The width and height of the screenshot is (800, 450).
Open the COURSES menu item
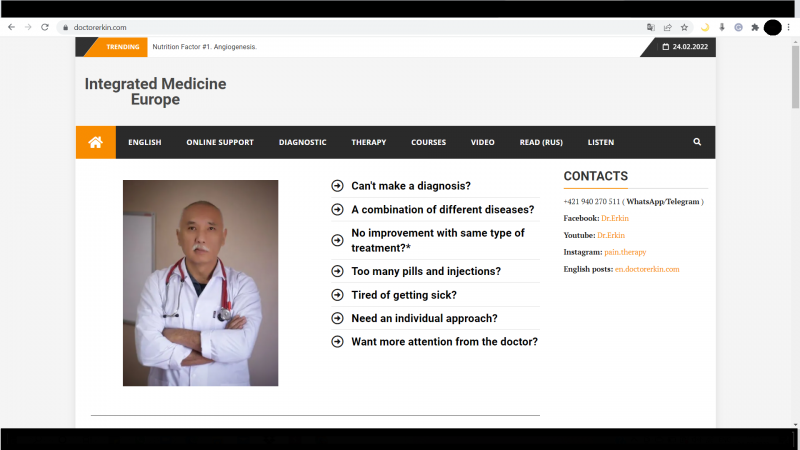(429, 142)
